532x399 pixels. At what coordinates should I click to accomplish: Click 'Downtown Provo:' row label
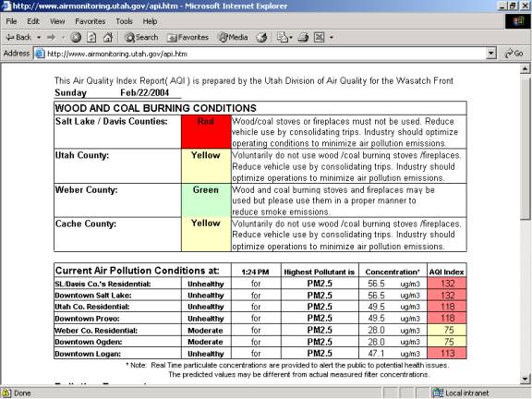click(87, 319)
